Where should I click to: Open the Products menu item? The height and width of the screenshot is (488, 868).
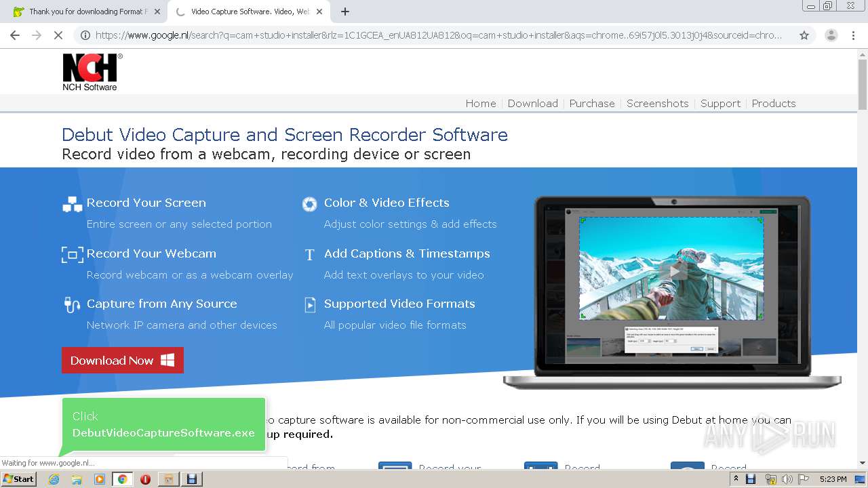tap(774, 104)
